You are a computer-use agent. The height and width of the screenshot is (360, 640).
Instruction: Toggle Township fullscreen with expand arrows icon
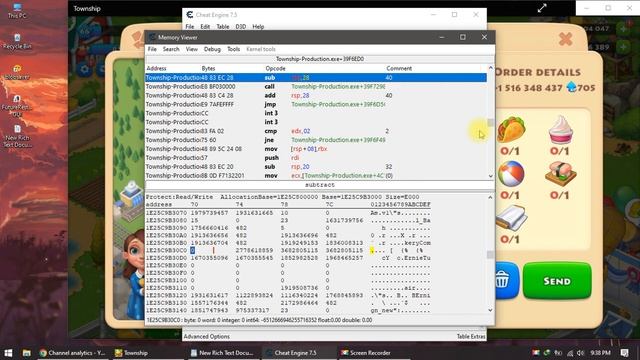pos(542,8)
